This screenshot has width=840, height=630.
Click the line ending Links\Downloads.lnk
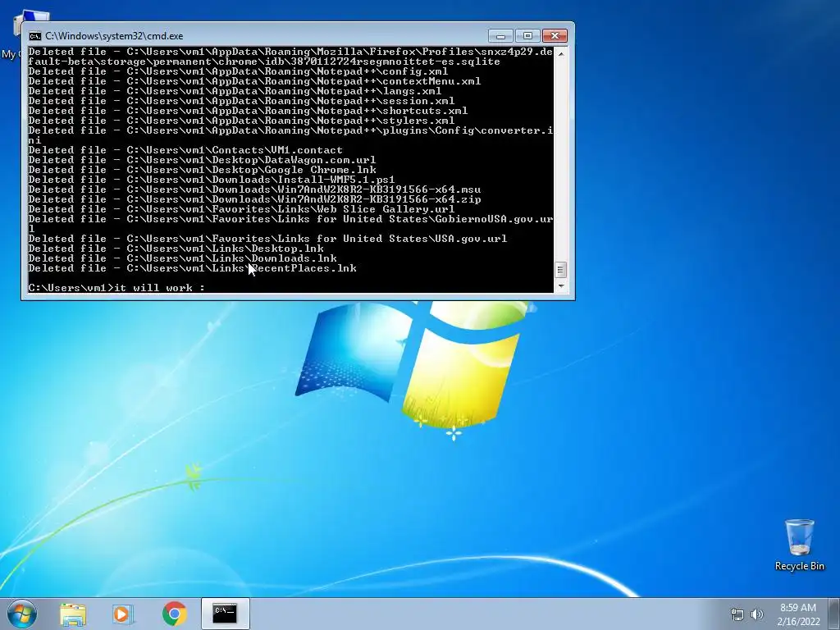pos(183,258)
